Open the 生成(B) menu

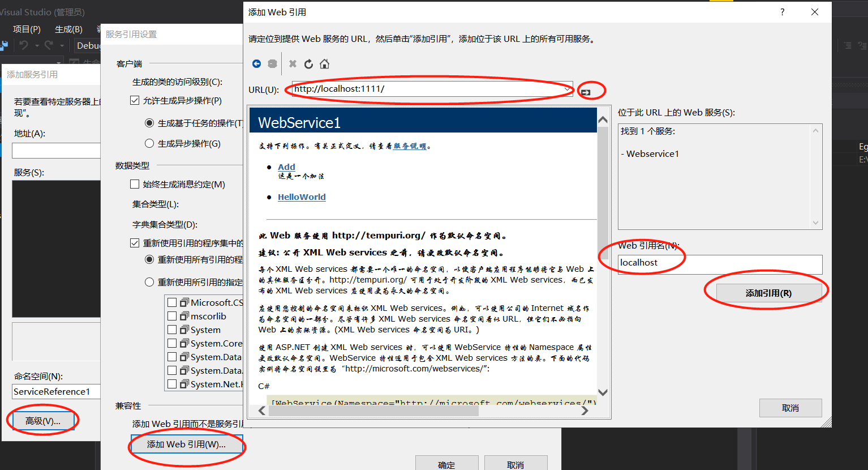(68, 29)
